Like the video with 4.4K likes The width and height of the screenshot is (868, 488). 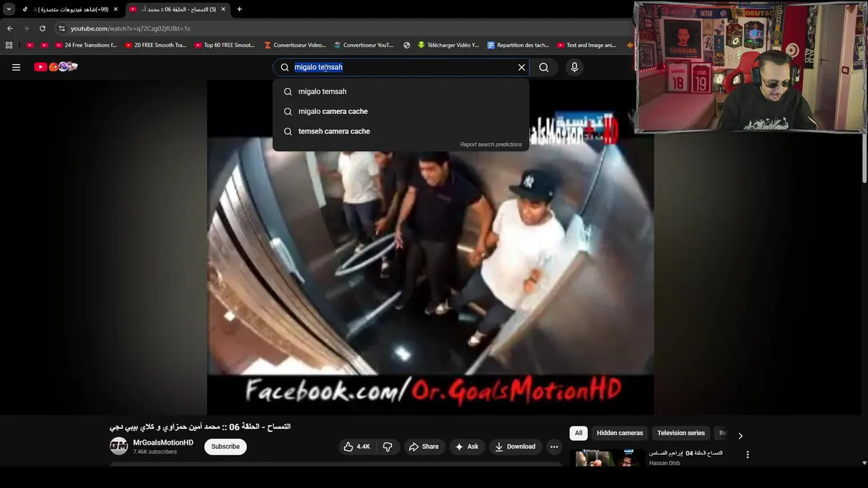click(357, 447)
